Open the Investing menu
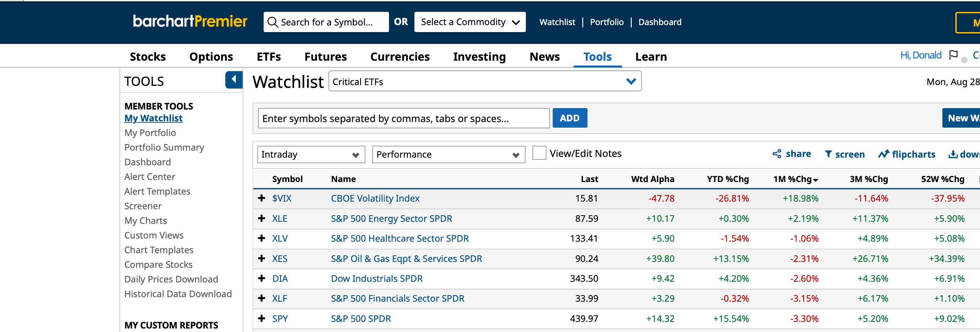 point(479,57)
